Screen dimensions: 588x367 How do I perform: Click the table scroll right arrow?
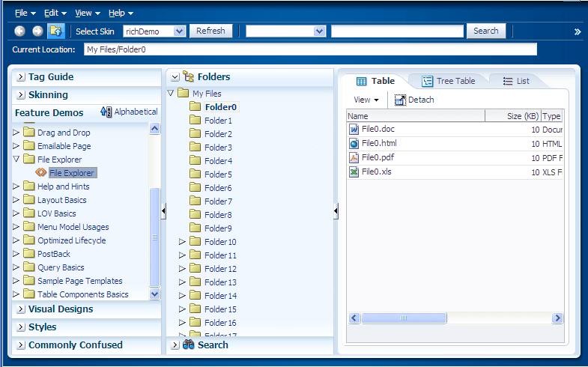coord(557,318)
